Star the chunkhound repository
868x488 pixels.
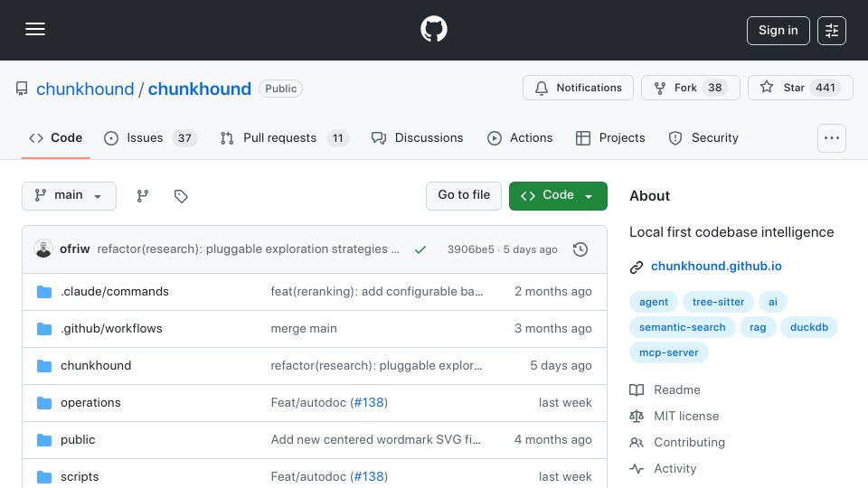pos(800,88)
